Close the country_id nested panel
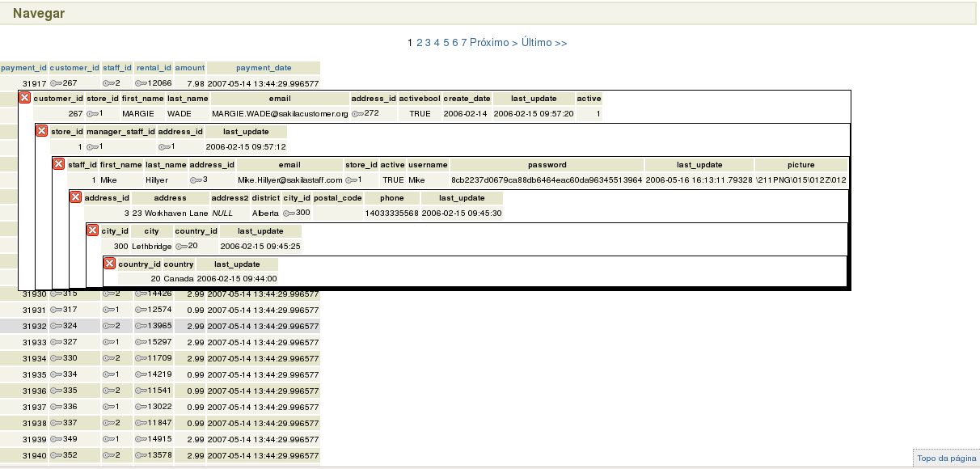The height and width of the screenshot is (469, 980). click(x=109, y=264)
